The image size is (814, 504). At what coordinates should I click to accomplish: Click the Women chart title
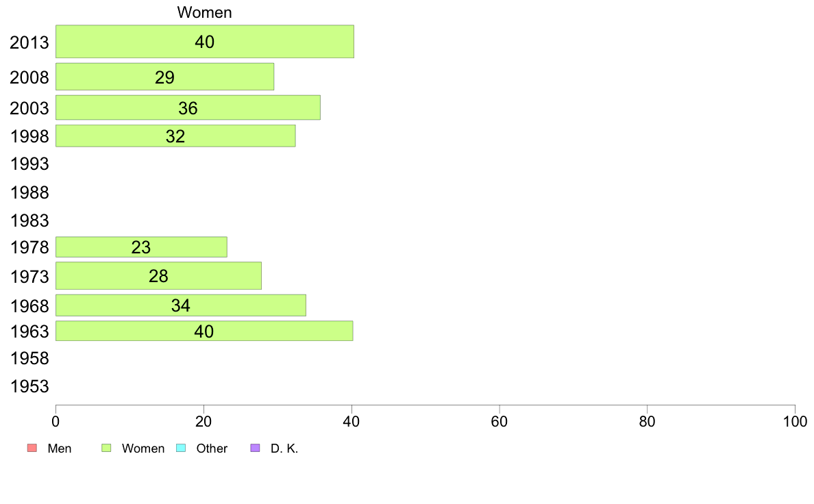[x=205, y=12]
